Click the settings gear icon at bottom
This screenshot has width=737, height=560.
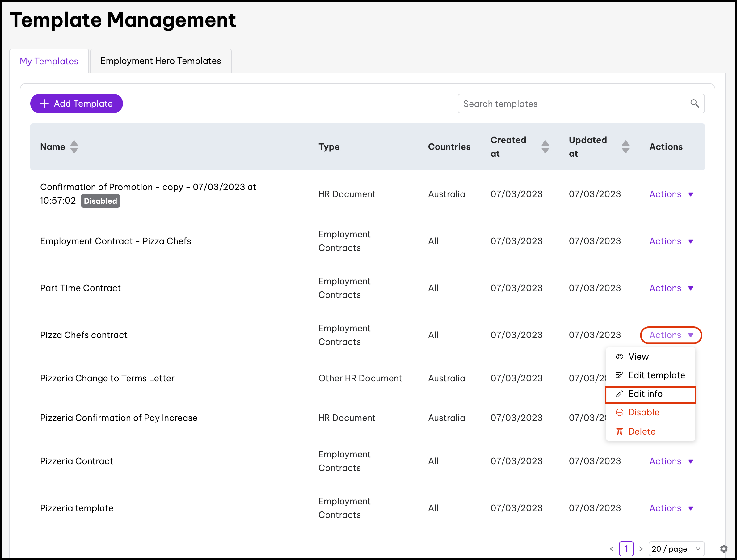pos(724,549)
